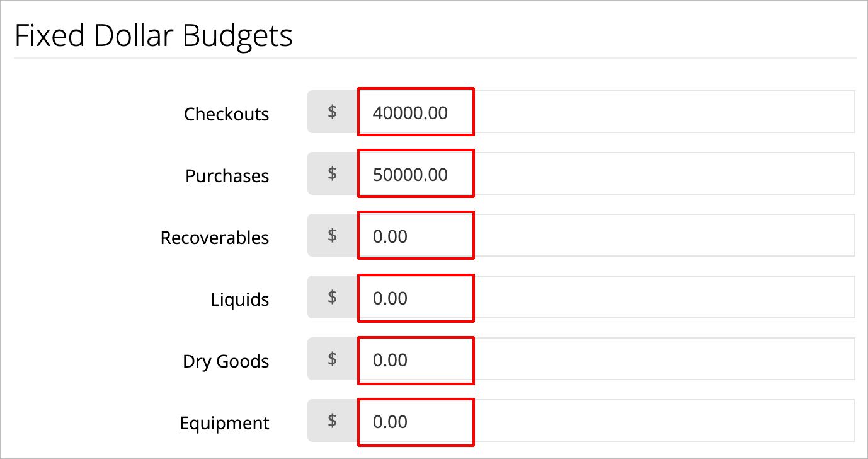Click inside the Recoverables amount field
Viewport: 868px width, 459px height.
(x=415, y=235)
